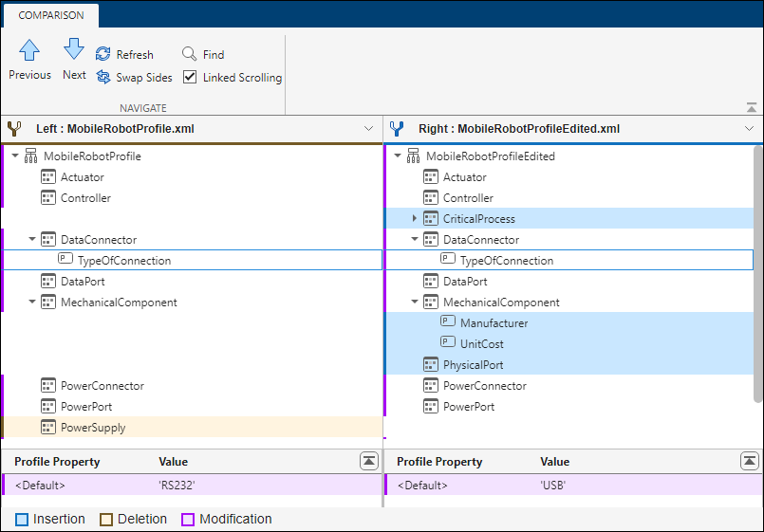Screen dimensions: 764x532
Task: Click the Refresh icon
Action: [103, 55]
